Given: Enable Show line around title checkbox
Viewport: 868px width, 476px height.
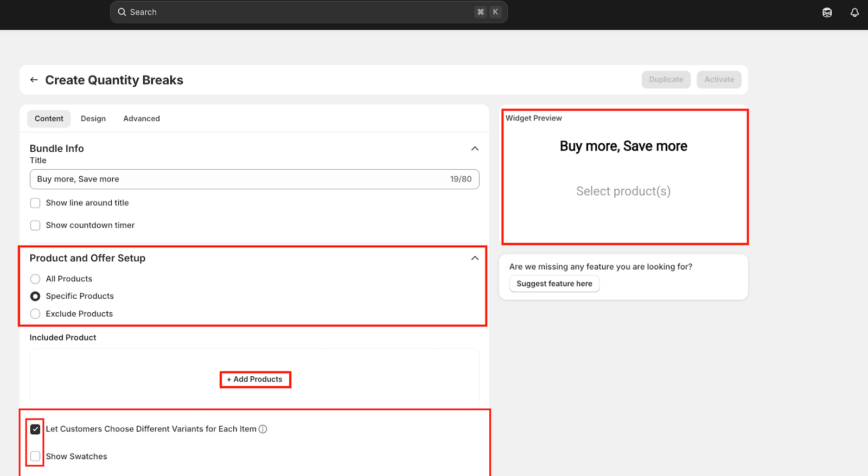Looking at the screenshot, I should [35, 203].
